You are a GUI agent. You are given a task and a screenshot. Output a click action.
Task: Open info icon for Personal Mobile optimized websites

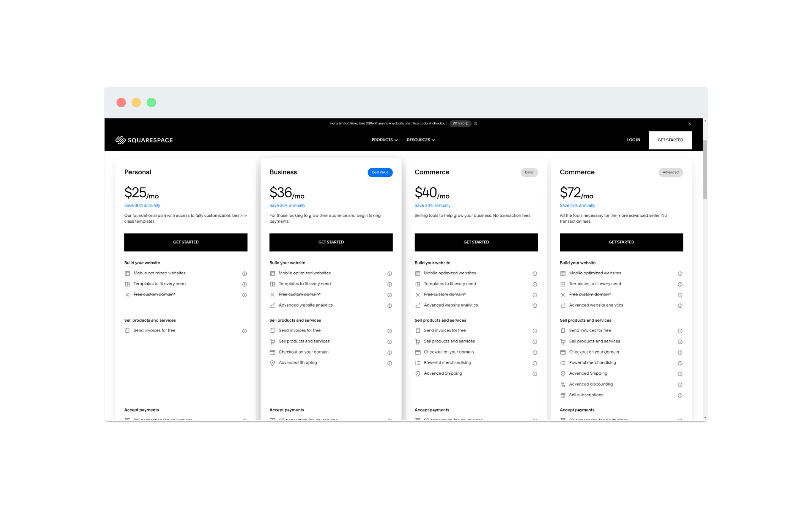(244, 274)
